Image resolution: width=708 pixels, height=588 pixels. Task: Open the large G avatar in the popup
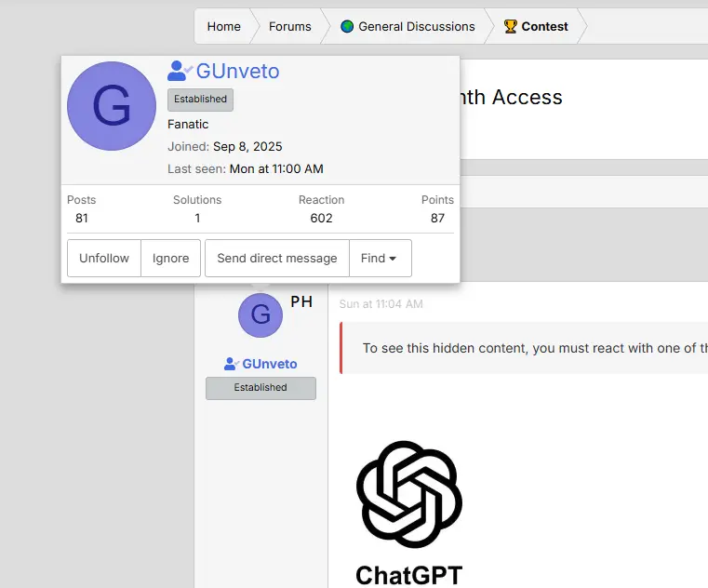click(112, 106)
